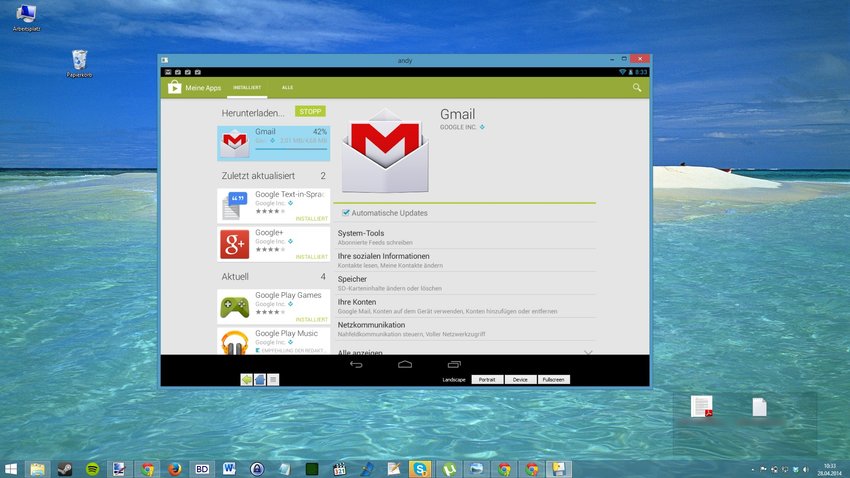Open Skype from the taskbar

tap(421, 469)
